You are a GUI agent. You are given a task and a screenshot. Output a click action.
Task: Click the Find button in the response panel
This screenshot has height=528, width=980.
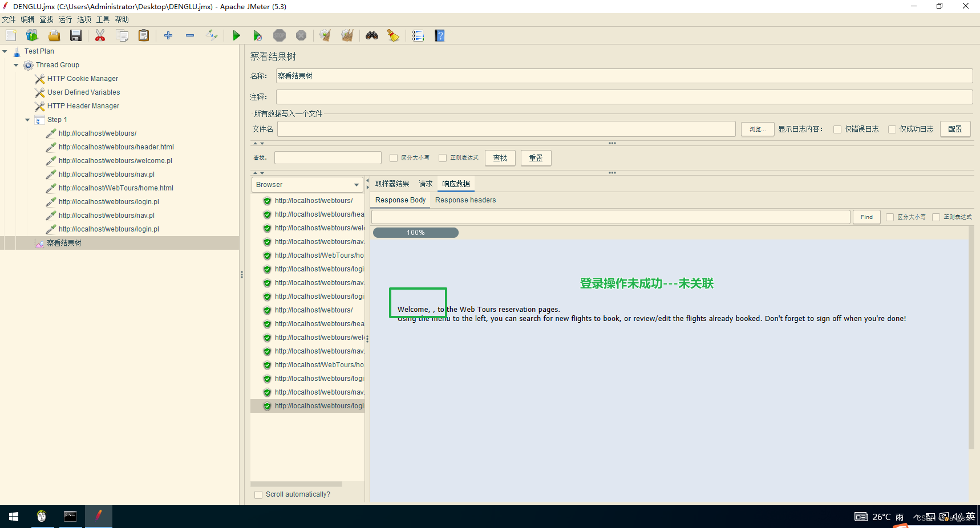(866, 217)
